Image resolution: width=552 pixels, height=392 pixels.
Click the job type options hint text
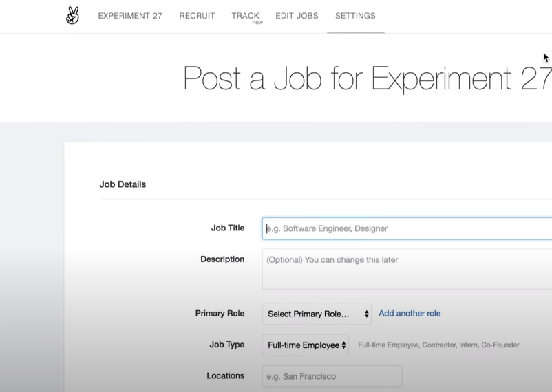pos(438,345)
